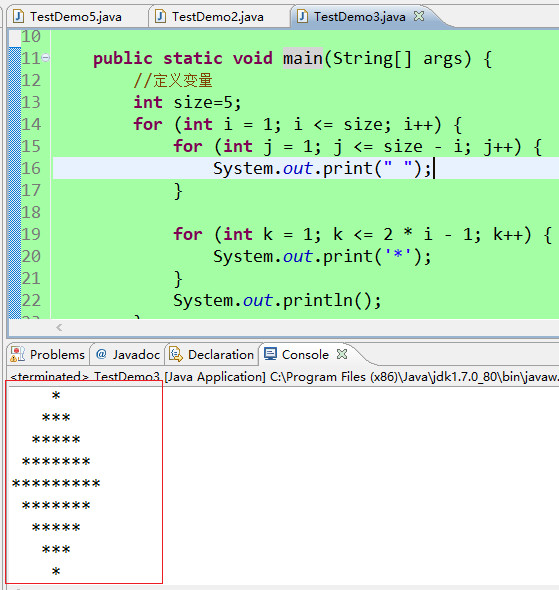
Task: Click the Java file icon on TestDemo2.java tab
Action: point(160,17)
